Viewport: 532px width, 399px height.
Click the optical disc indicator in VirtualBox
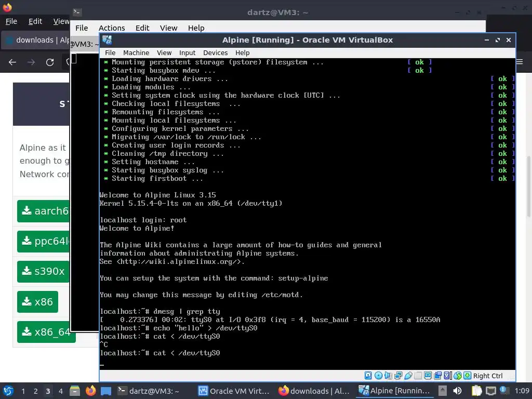point(378,376)
